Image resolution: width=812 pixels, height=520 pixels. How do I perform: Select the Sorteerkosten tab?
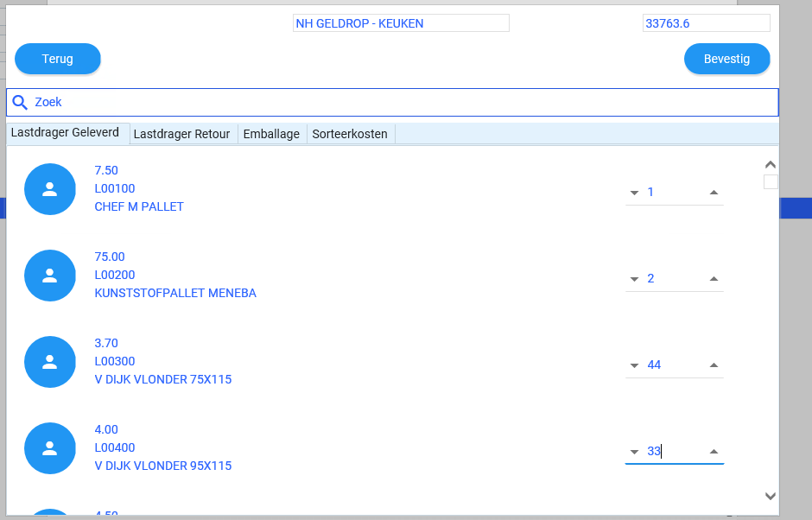(350, 134)
